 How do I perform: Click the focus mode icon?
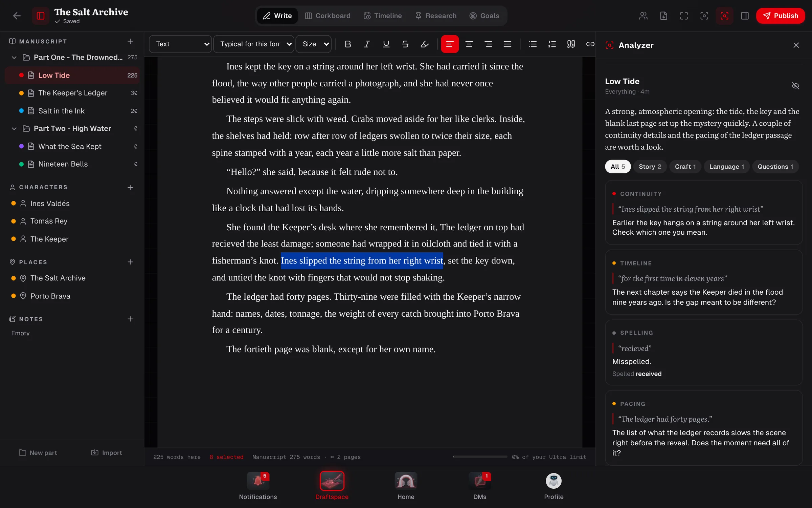pos(704,16)
